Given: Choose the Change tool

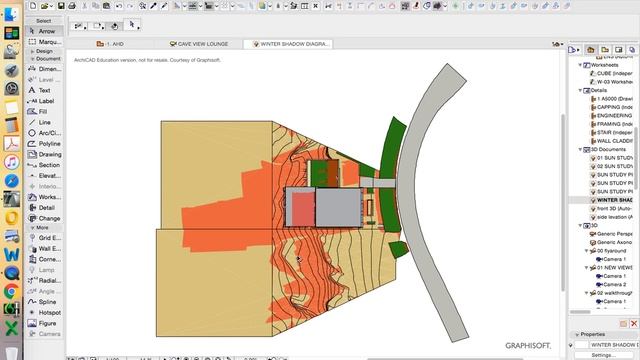Looking at the screenshot, I should click(44, 218).
